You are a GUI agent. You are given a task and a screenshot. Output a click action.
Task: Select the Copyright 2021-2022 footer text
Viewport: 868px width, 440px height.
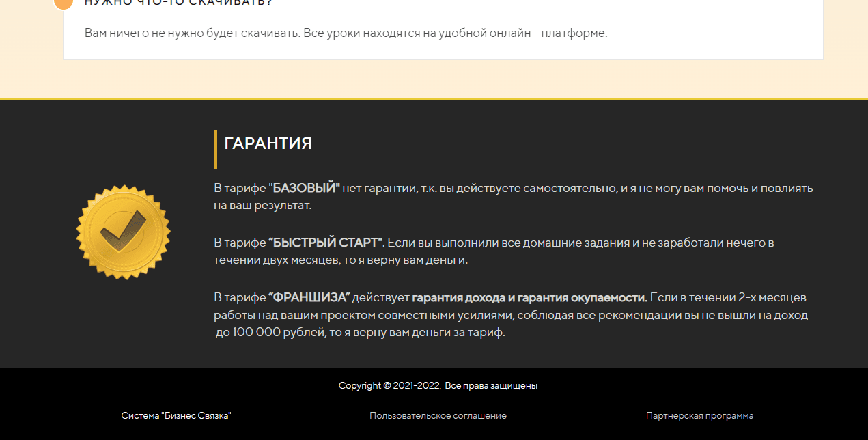[x=438, y=385]
